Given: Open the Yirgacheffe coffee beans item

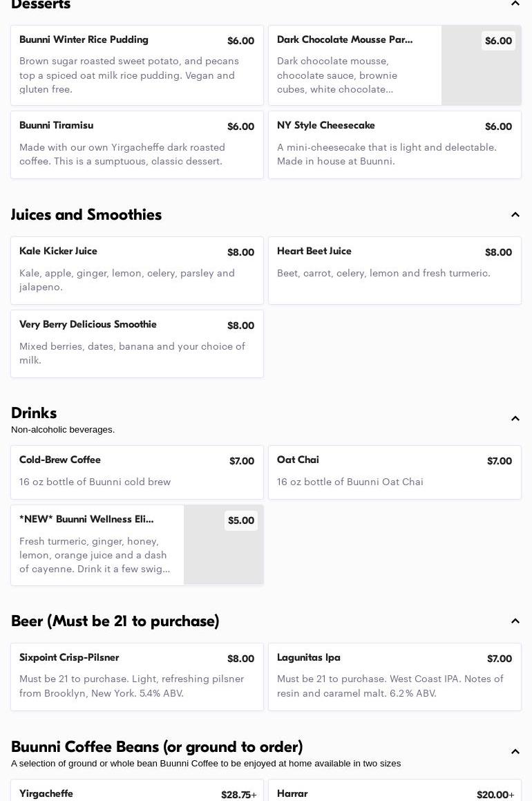Looking at the screenshot, I should pyautogui.click(x=137, y=790).
